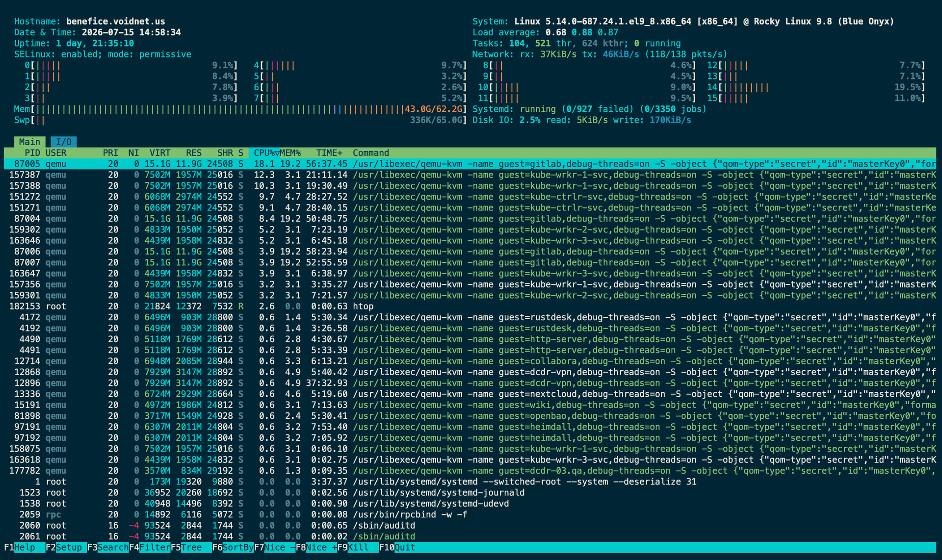Sort by RES column header
Screen dimensions: 942x560
(194, 153)
